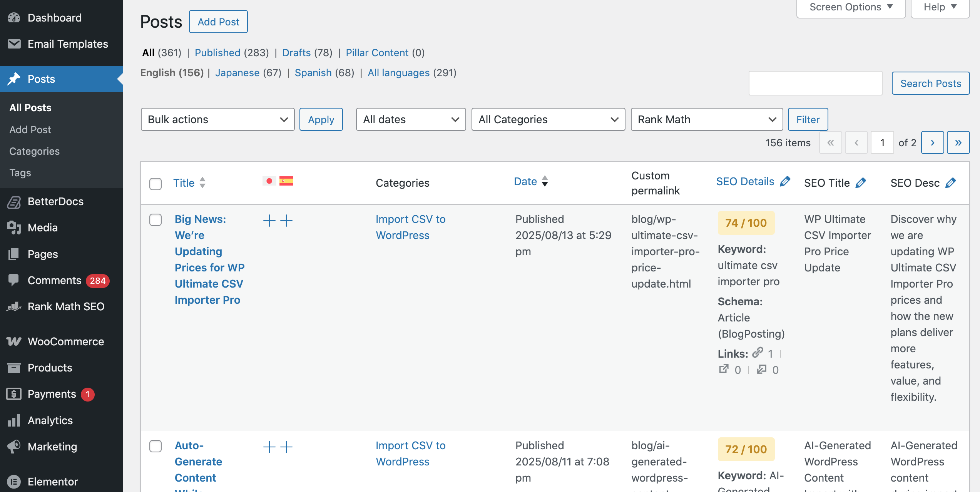This screenshot has width=980, height=492.
Task: Click the Analytics bar chart icon
Action: click(x=14, y=420)
